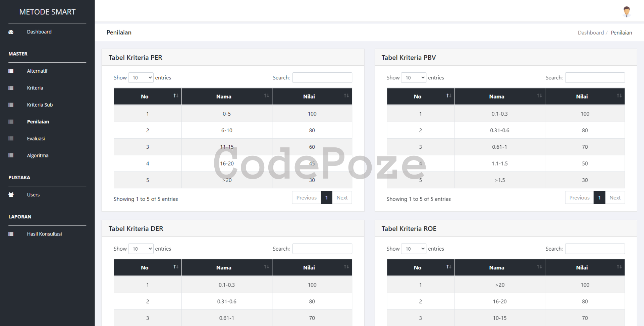Image resolution: width=644 pixels, height=326 pixels.
Task: Sort DER table by Nama column arrows
Action: click(x=266, y=267)
